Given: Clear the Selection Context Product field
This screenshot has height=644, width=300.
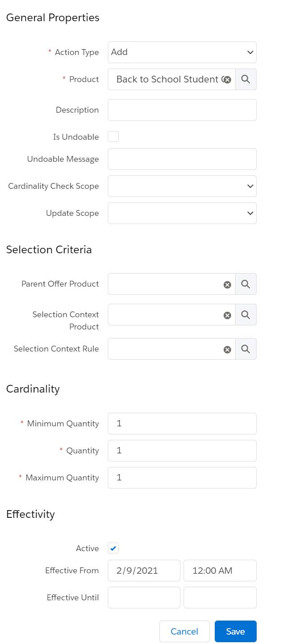Looking at the screenshot, I should point(227,315).
